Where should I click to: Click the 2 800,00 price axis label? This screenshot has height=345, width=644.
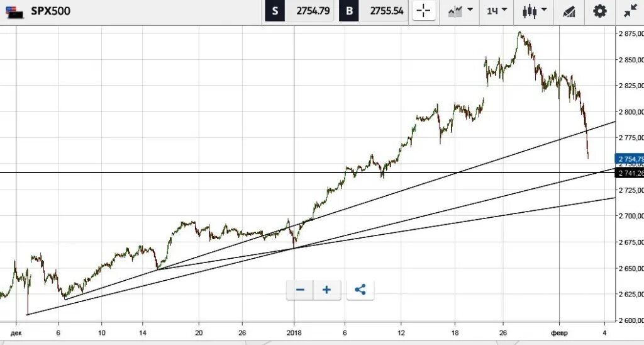pos(631,112)
